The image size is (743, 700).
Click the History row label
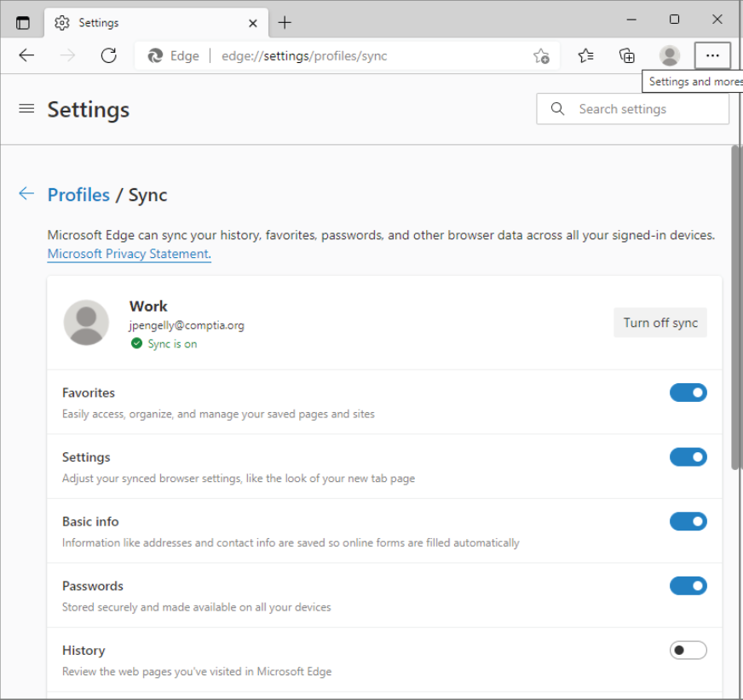pyautogui.click(x=84, y=651)
